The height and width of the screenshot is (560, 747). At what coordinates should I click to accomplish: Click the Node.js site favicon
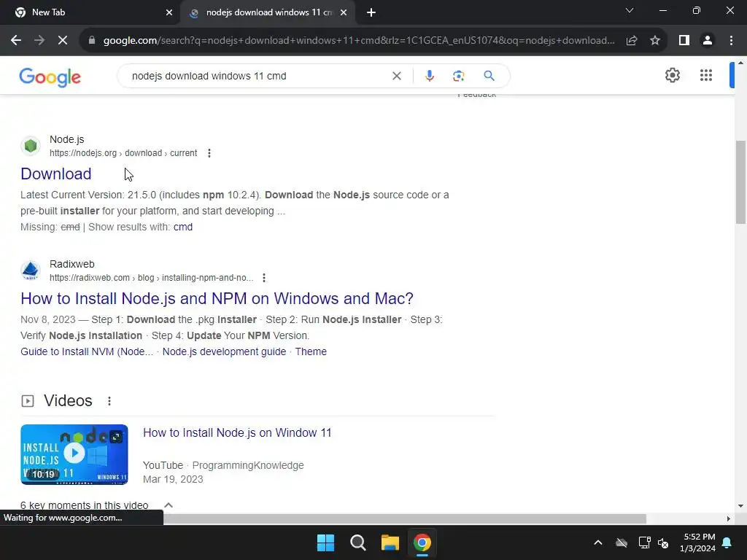tap(31, 146)
